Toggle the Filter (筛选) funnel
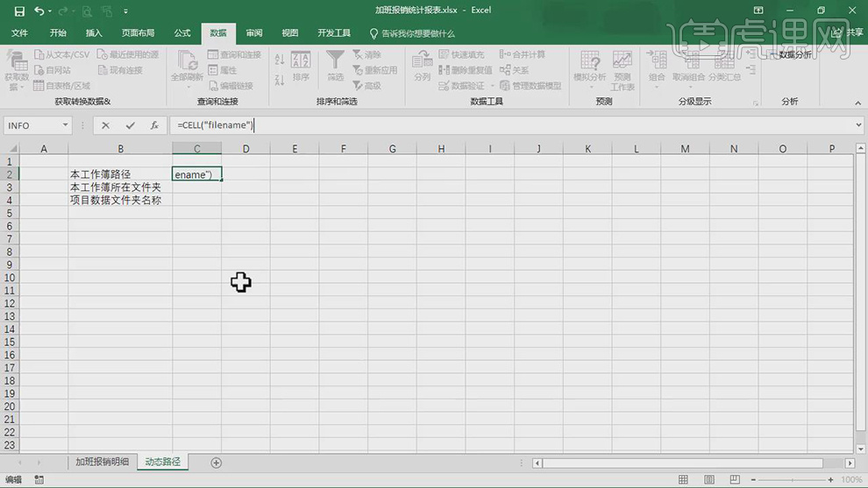The width and height of the screenshot is (868, 488). click(335, 66)
